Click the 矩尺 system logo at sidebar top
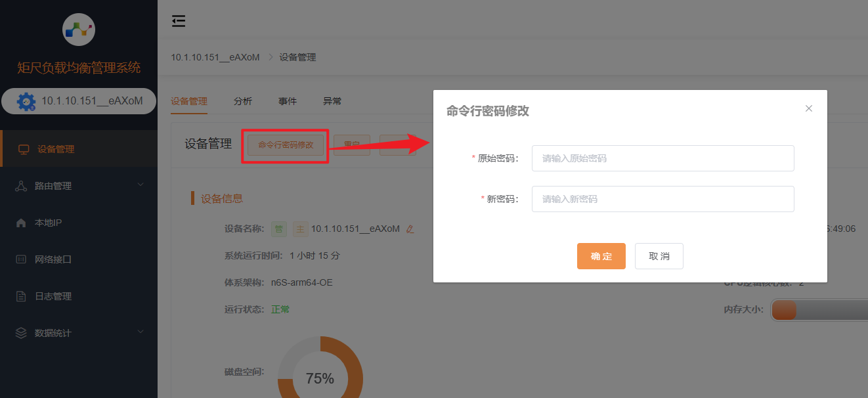This screenshot has width=868, height=398. click(x=79, y=30)
